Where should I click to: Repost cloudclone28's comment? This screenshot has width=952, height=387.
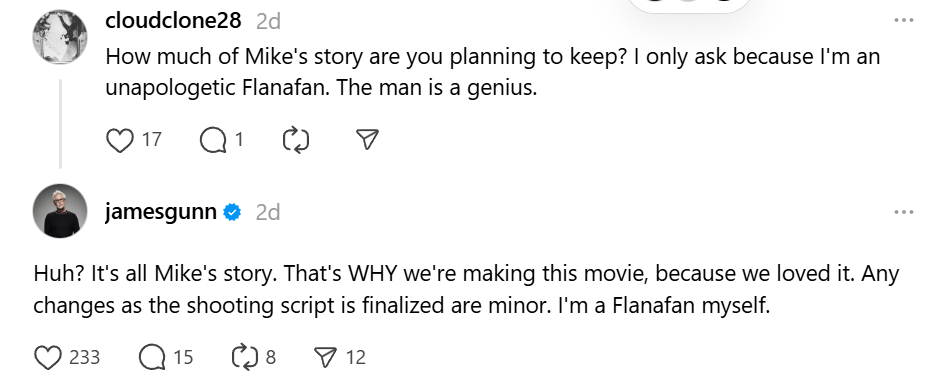click(296, 140)
